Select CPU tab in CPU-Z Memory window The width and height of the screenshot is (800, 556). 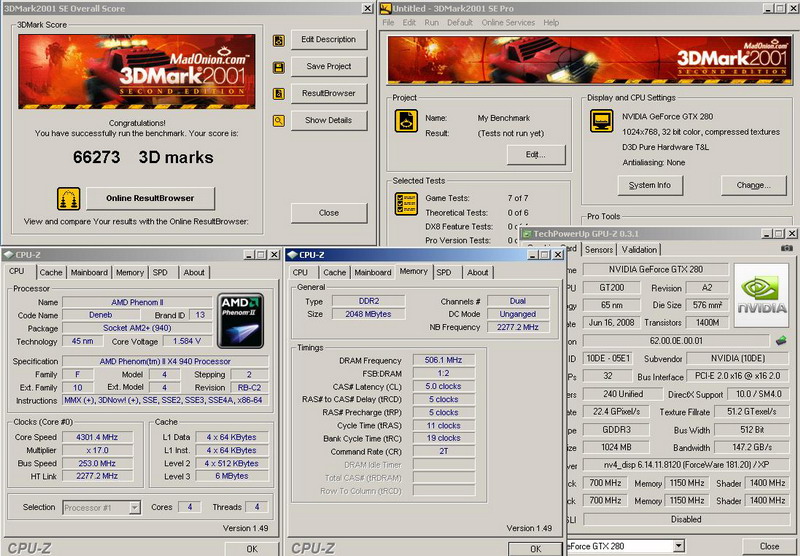tap(301, 272)
